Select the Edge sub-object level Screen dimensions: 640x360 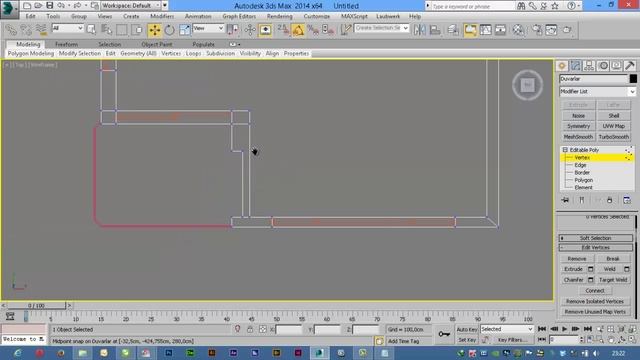point(580,165)
